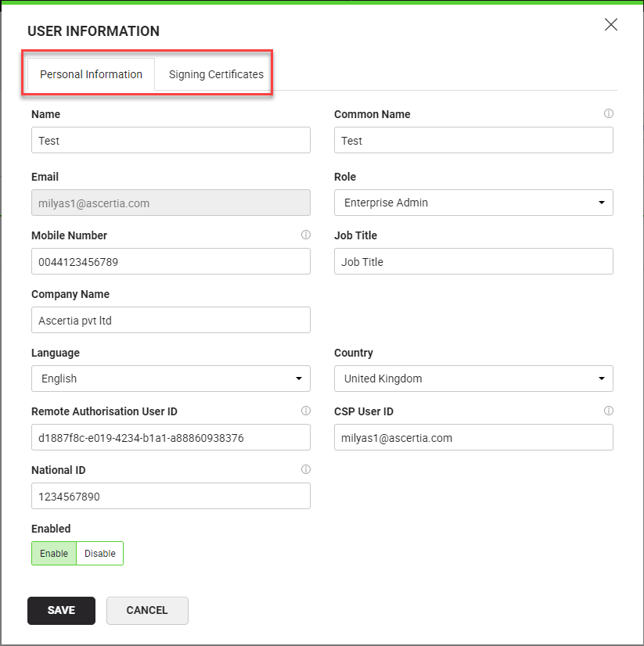
Task: Click info icon beside Common Name
Action: (x=608, y=114)
